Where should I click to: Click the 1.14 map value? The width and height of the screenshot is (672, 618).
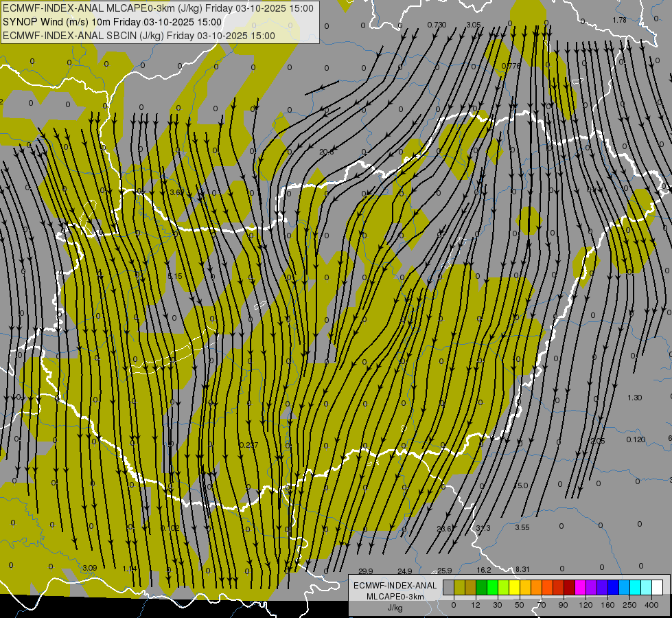pos(130,569)
